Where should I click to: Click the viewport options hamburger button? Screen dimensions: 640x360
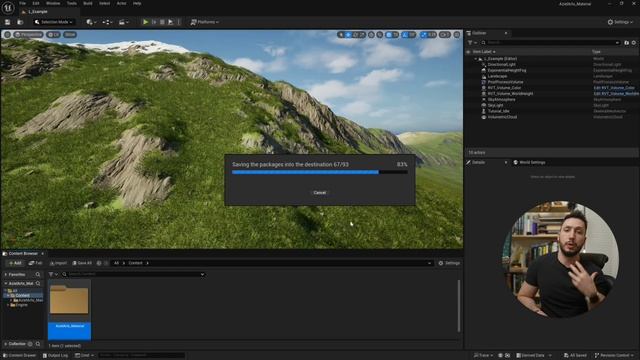point(7,35)
